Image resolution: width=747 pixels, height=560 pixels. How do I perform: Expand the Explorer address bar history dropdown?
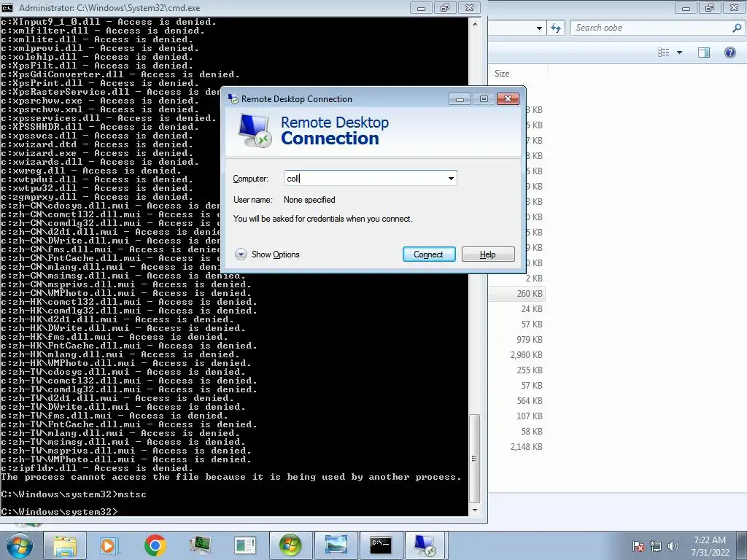539,28
